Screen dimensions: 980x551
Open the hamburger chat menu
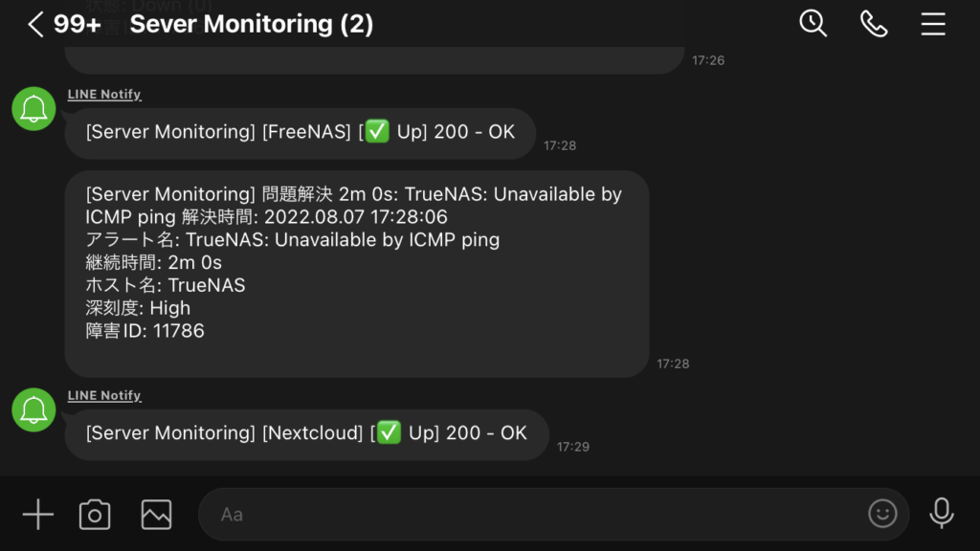(x=932, y=24)
